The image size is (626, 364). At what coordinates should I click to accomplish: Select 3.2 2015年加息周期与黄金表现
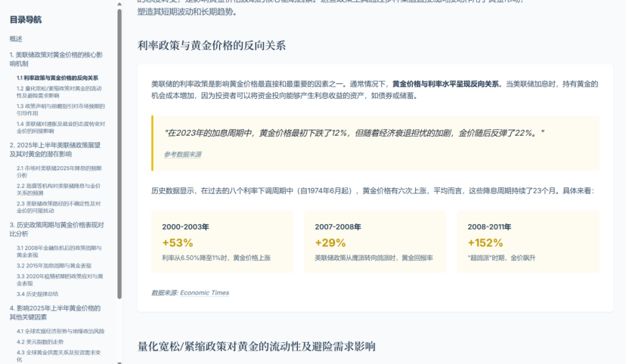(54, 266)
